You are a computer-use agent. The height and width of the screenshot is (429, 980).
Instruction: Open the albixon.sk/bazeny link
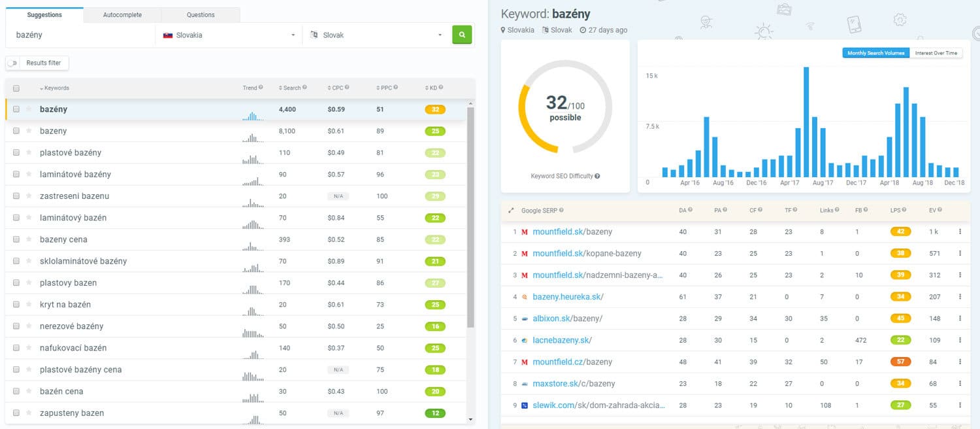click(568, 318)
